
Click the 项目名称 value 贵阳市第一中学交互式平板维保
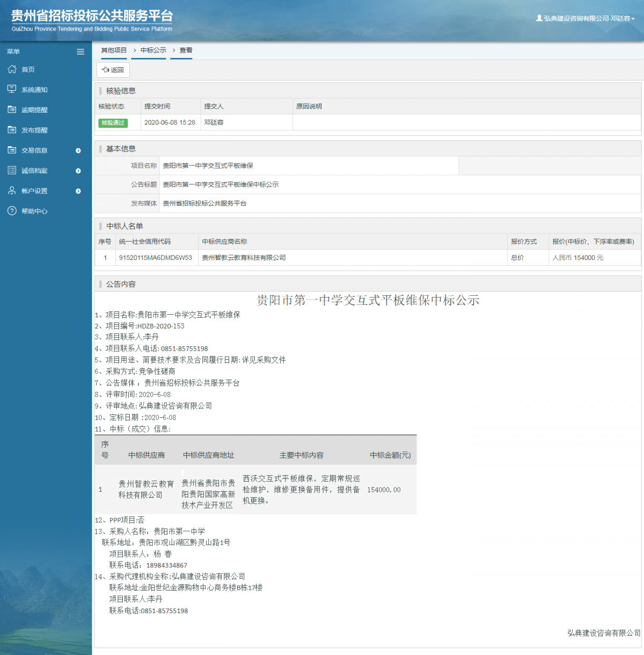[x=208, y=166]
